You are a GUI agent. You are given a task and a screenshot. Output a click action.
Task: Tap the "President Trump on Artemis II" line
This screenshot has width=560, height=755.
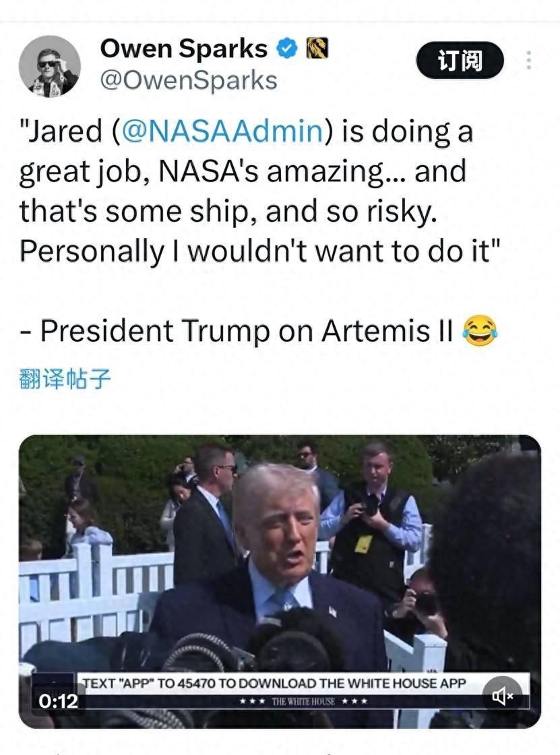pyautogui.click(x=247, y=331)
